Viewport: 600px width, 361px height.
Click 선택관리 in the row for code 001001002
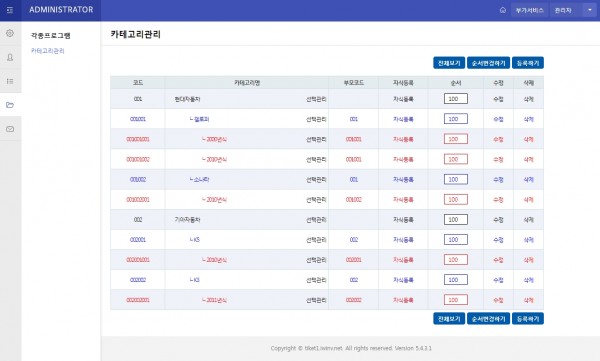(x=316, y=159)
